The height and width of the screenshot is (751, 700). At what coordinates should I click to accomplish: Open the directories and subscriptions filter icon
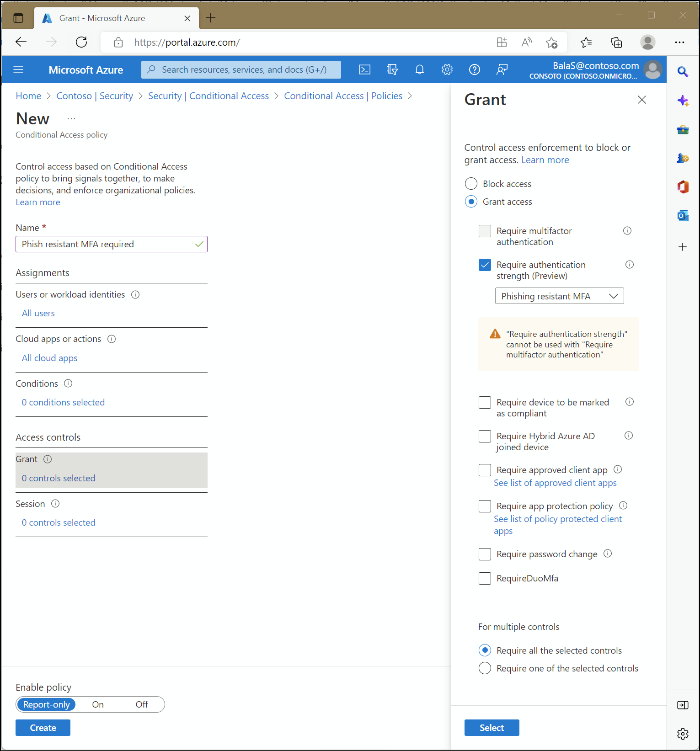click(x=392, y=69)
